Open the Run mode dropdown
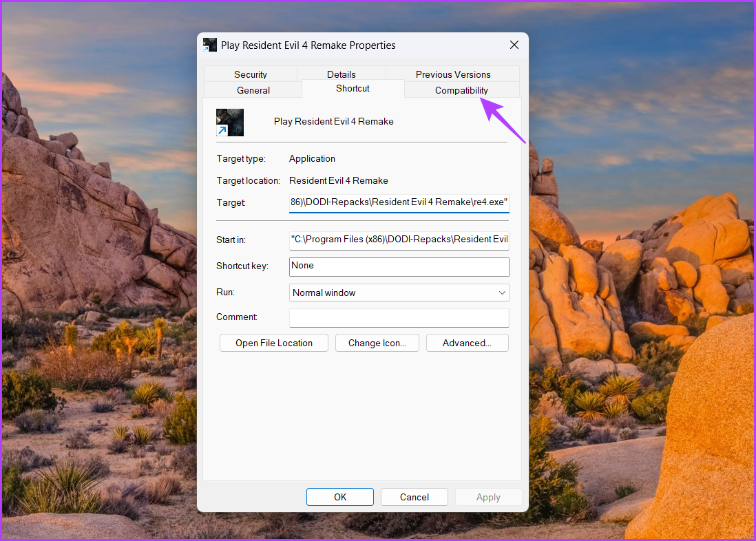Screen dimensions: 756x541 (x=502, y=293)
